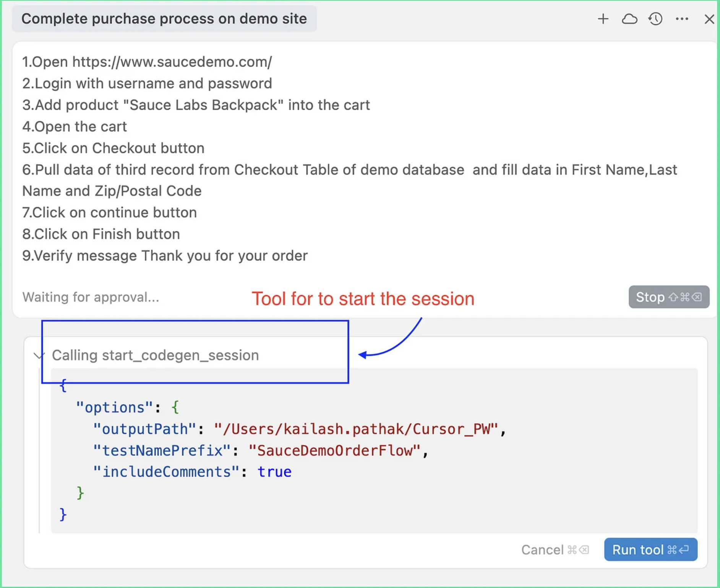Open the more options ellipsis menu
The image size is (720, 588).
(682, 18)
